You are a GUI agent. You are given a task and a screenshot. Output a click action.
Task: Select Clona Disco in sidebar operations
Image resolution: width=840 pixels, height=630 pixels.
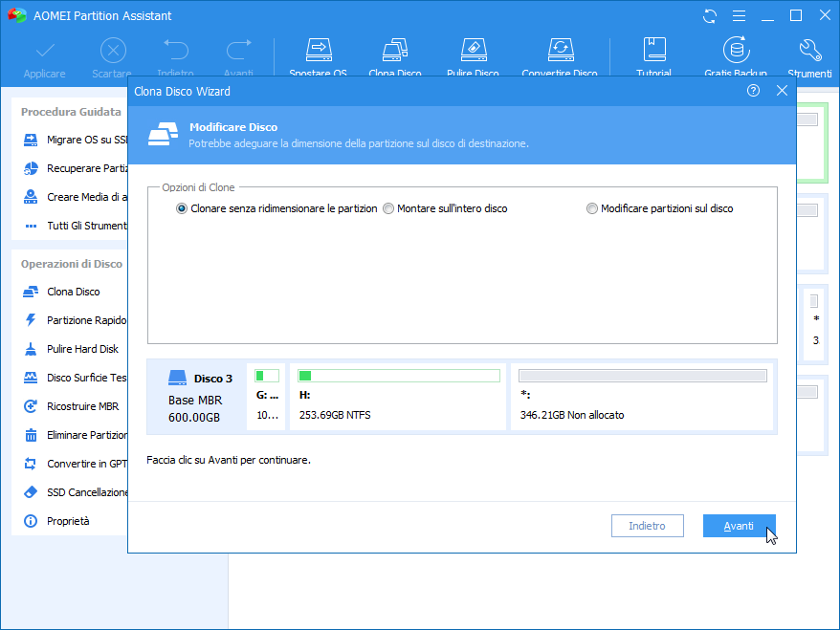[x=73, y=292]
